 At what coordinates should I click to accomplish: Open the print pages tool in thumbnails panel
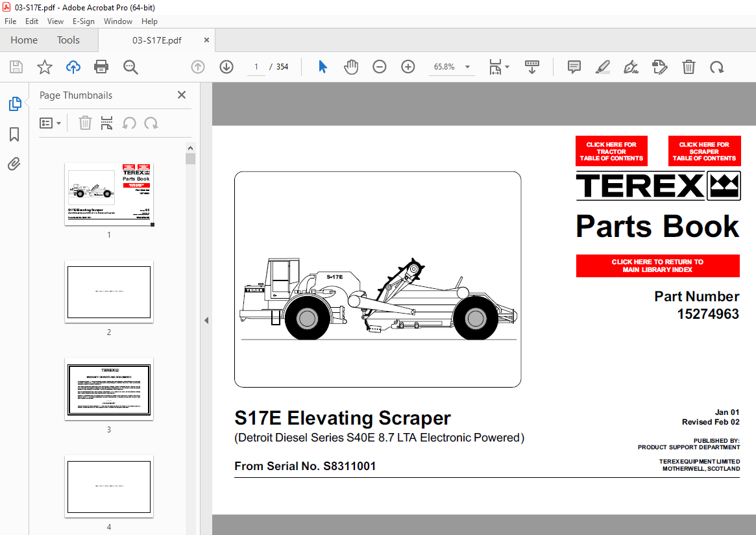click(x=106, y=123)
